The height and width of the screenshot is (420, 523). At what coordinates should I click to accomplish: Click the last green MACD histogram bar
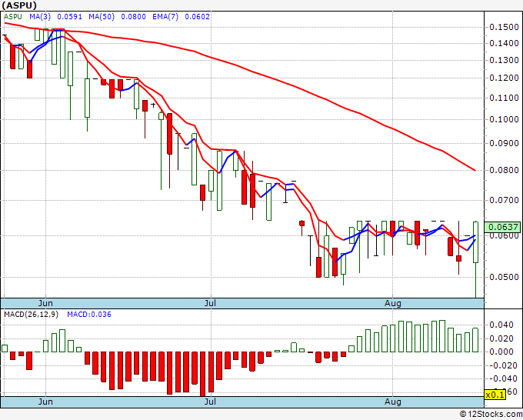pyautogui.click(x=475, y=340)
